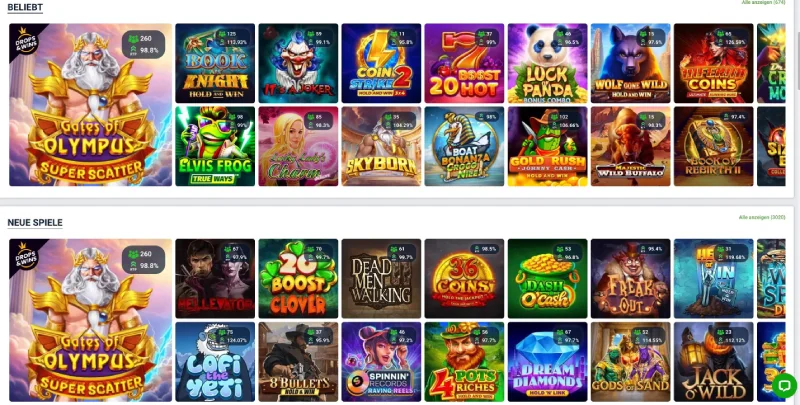Open the live chat support icon
The width and height of the screenshot is (800, 405).
tap(784, 385)
